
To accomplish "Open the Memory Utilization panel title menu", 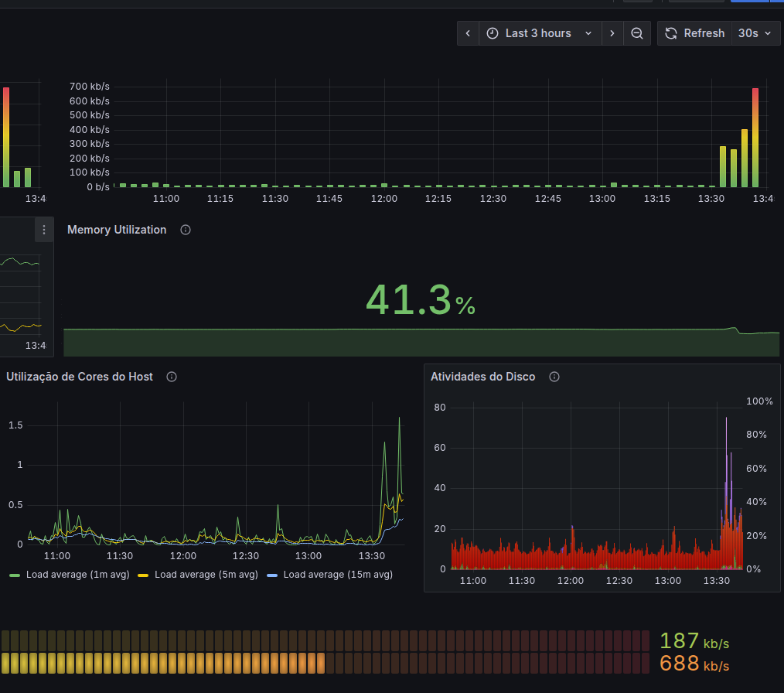I will [117, 230].
